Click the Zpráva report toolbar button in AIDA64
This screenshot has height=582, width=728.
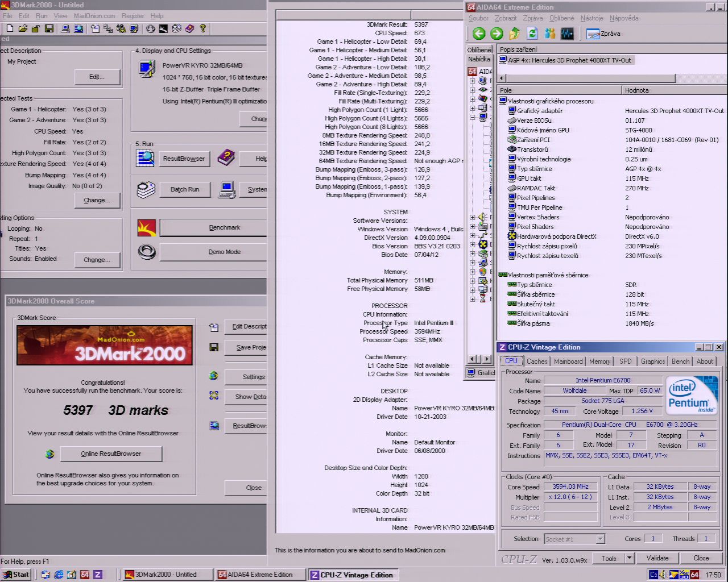pyautogui.click(x=603, y=34)
